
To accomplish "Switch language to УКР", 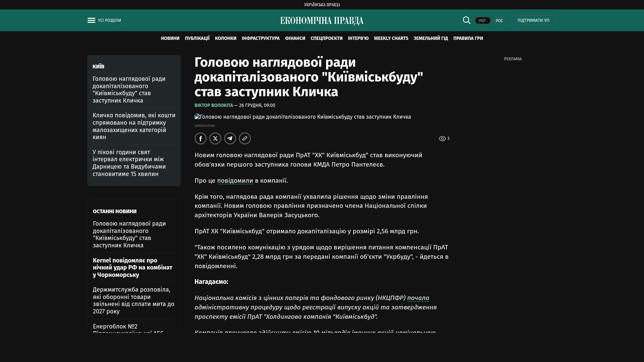I will pyautogui.click(x=482, y=20).
